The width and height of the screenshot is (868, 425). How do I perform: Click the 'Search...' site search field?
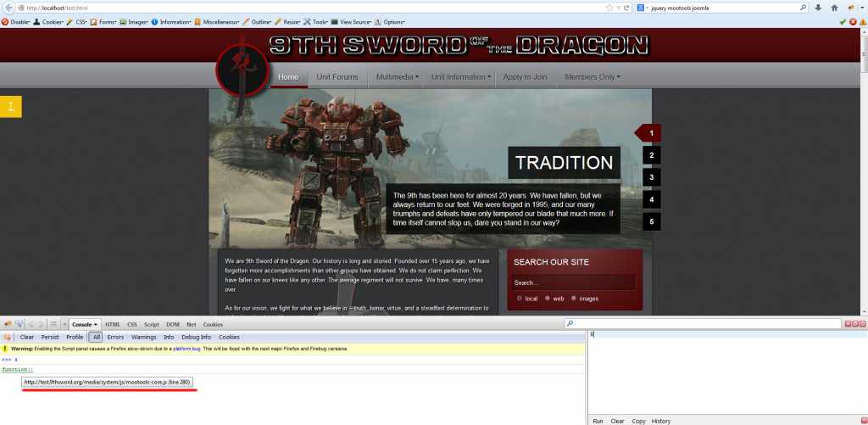tap(572, 282)
